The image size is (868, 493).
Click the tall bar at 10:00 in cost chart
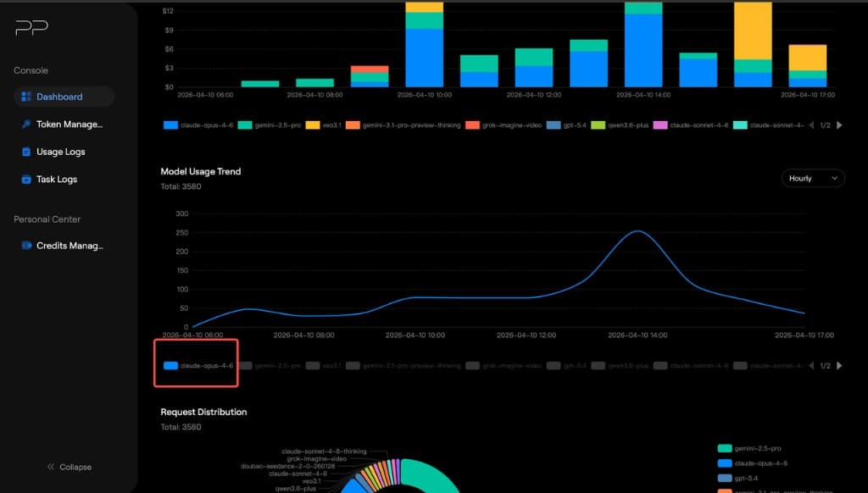pyautogui.click(x=424, y=44)
